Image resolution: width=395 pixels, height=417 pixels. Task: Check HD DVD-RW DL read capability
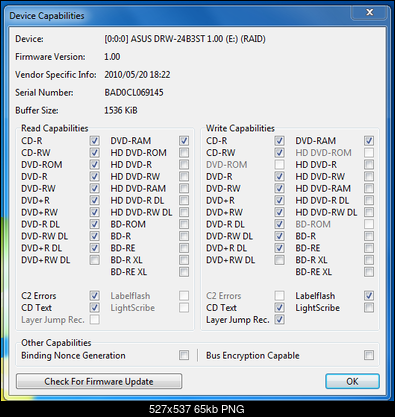pyautogui.click(x=184, y=212)
